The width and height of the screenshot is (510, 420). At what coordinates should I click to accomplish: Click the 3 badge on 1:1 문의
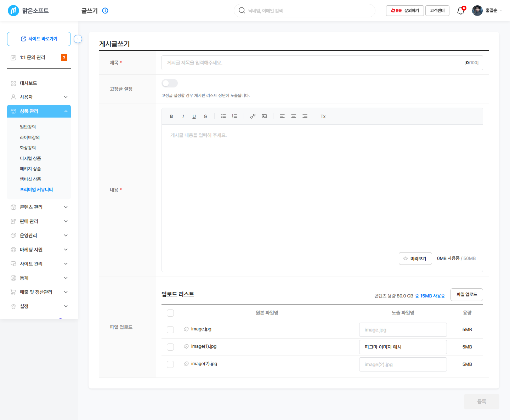click(64, 57)
